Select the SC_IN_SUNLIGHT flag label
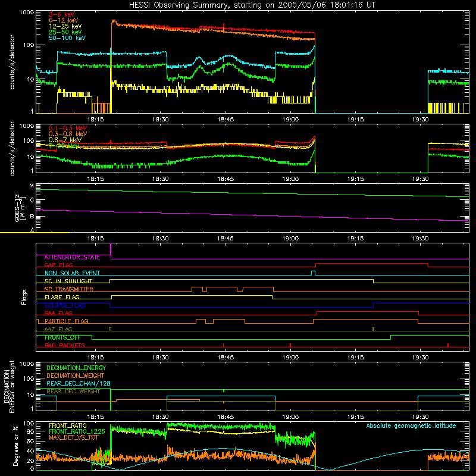Image resolution: width=476 pixels, height=476 pixels. click(x=68, y=281)
